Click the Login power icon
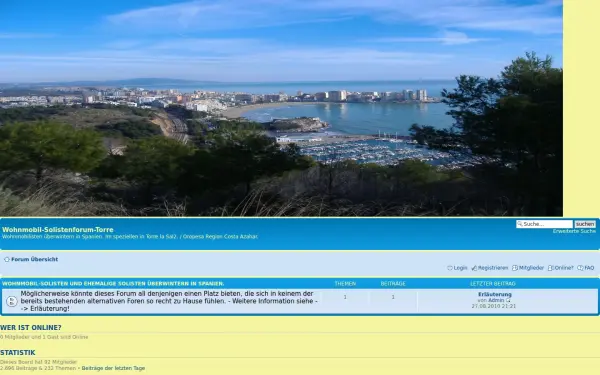The width and height of the screenshot is (600, 375). tap(450, 268)
